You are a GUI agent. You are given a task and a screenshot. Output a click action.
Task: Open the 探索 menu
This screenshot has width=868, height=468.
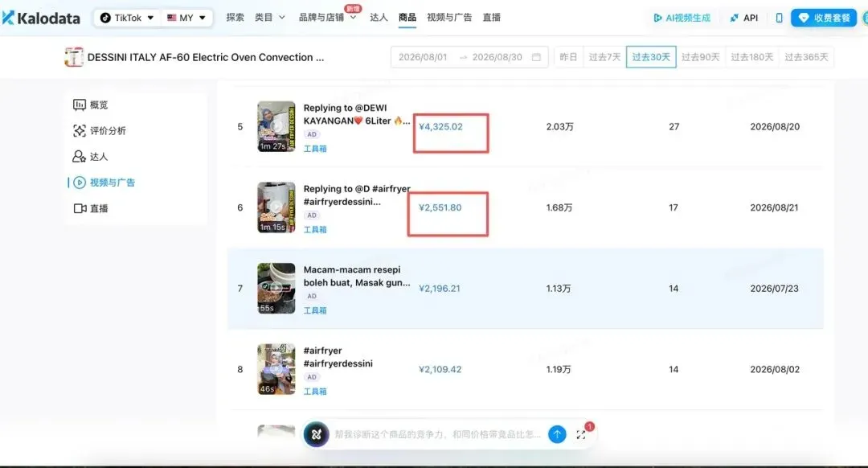click(235, 18)
